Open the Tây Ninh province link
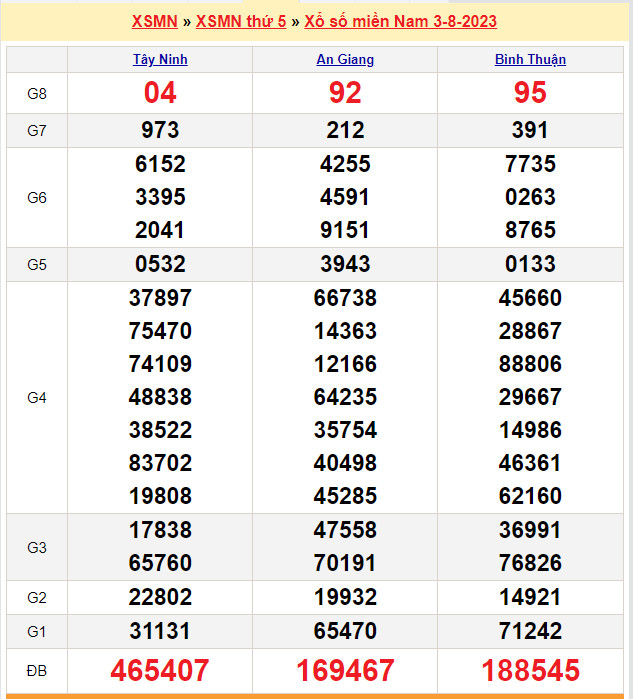Viewport: 633px width, 699px height. (x=160, y=59)
